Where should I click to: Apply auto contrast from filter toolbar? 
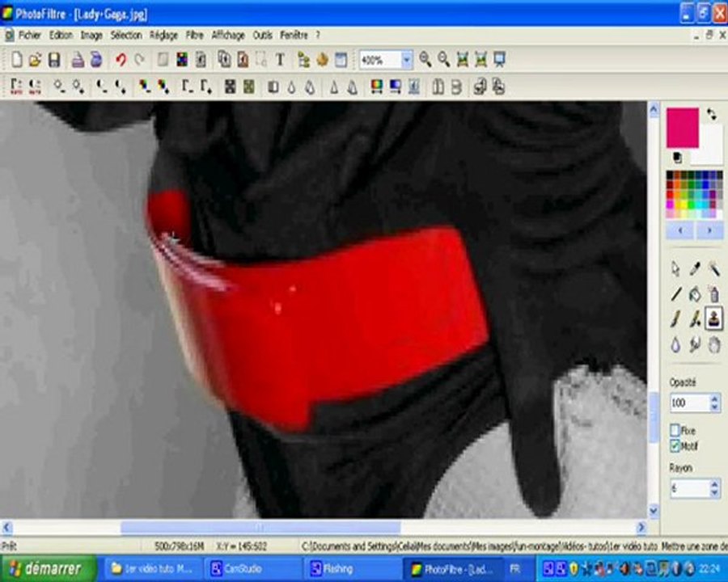pos(35,86)
